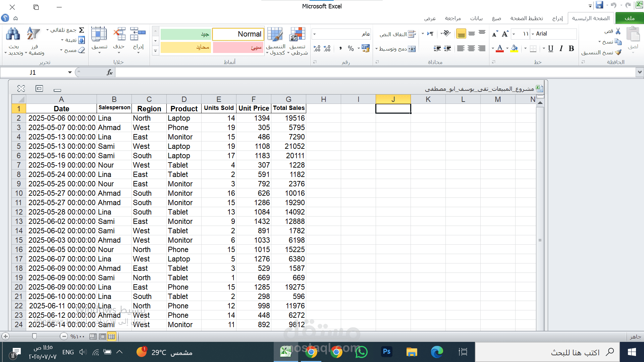644x362 pixels.
Task: Open the Arial font name dropdown
Action: 533,34
